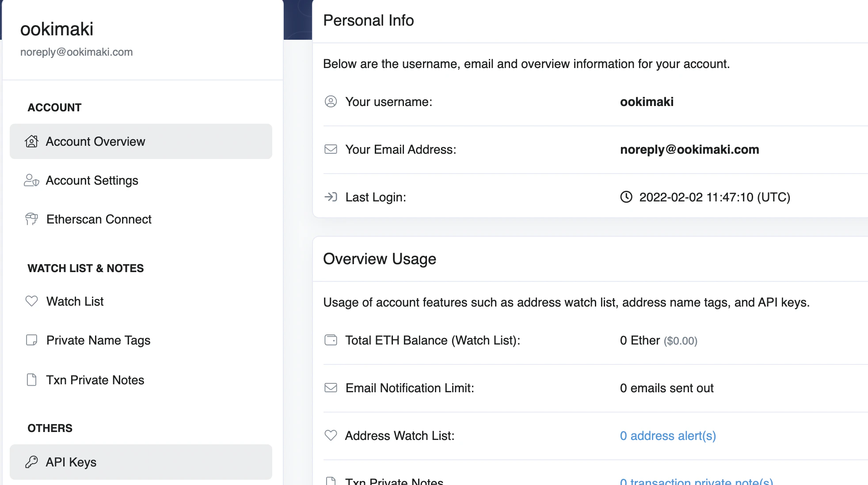Click the wallet icon beside Total ETH Balance

click(331, 340)
